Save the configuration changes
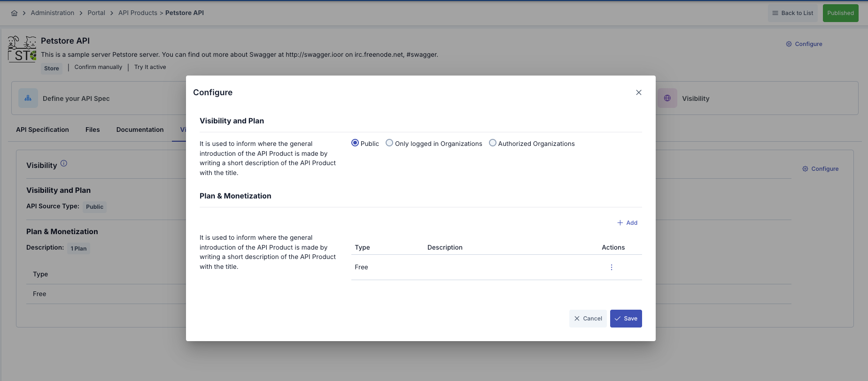 (x=626, y=319)
